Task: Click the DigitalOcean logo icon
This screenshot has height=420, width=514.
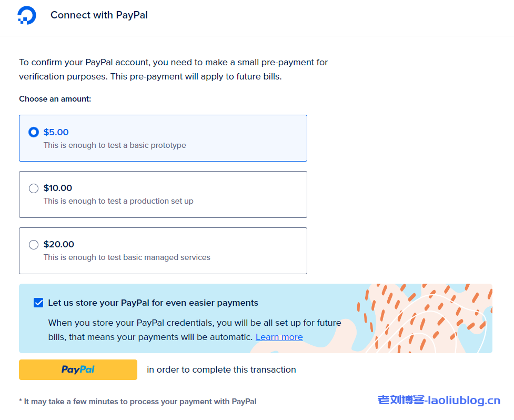Action: [27, 16]
